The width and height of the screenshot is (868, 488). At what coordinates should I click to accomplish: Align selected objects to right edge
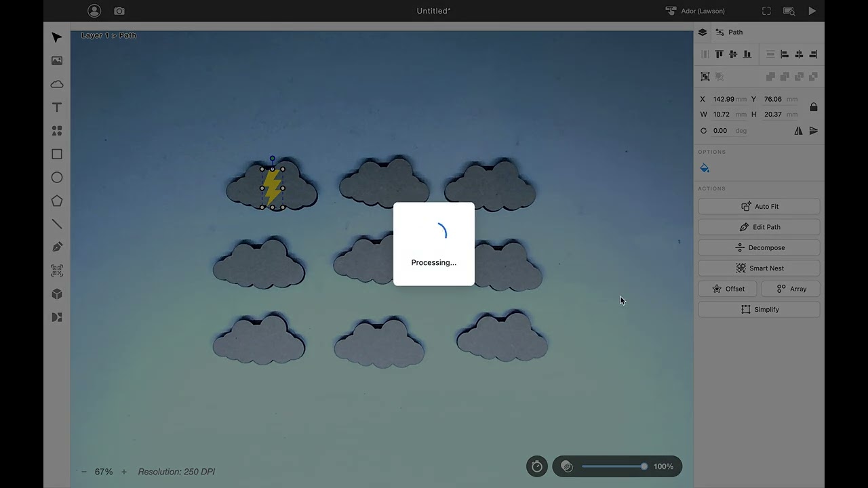[813, 54]
